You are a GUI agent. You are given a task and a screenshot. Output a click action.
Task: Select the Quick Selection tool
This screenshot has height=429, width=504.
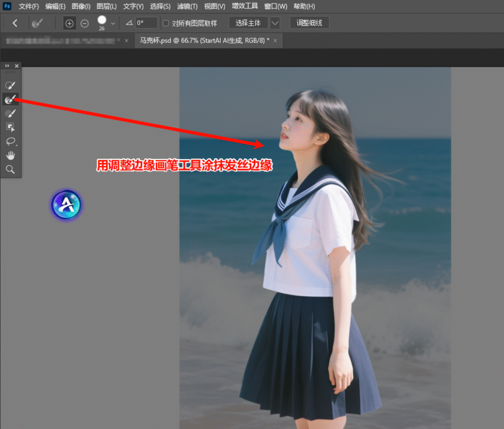pyautogui.click(x=10, y=85)
